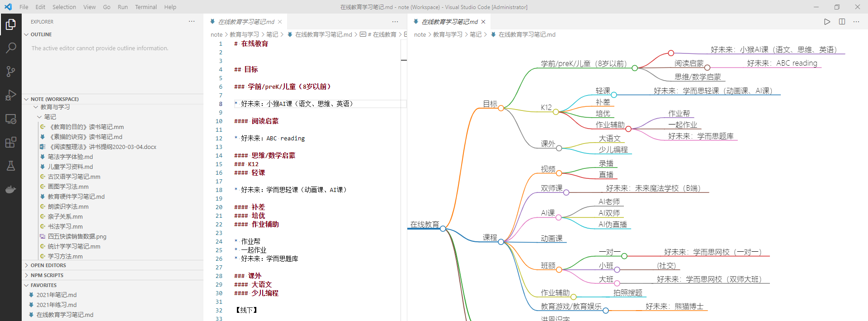Toggle the 在线教育 root node circle

(x=443, y=228)
